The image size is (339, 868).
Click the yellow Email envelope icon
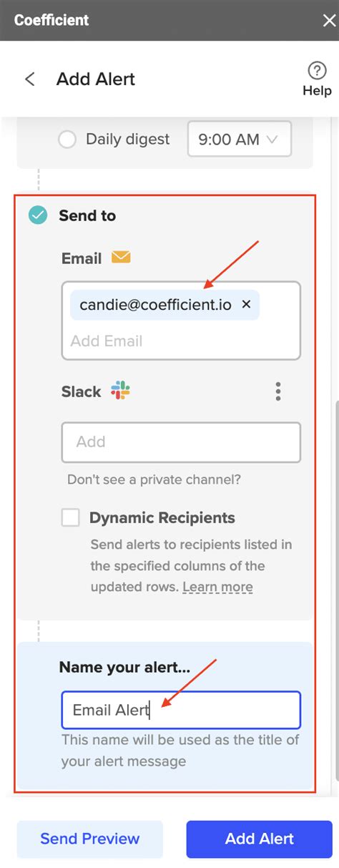click(121, 258)
